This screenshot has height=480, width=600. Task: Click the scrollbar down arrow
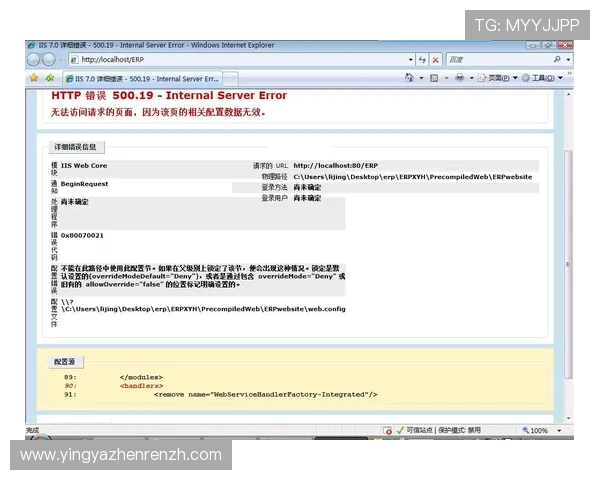tap(569, 418)
